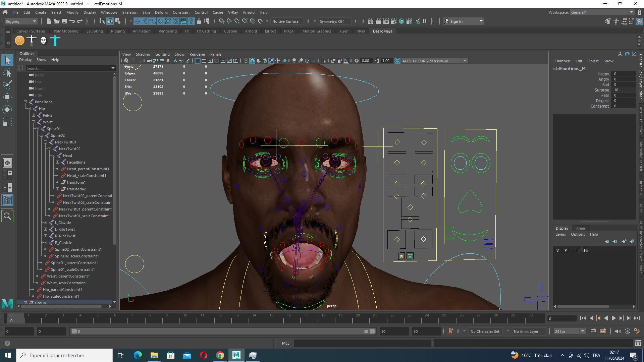Click the go to start of playback button
Image resolution: width=644 pixels, height=362 pixels.
coord(583,318)
